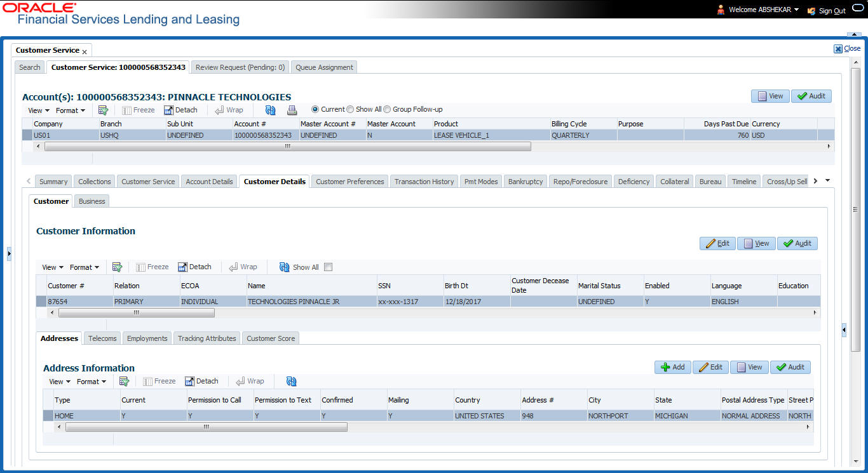Expand the left side panel with splitter arrow
The height and width of the screenshot is (473, 868).
click(9, 254)
